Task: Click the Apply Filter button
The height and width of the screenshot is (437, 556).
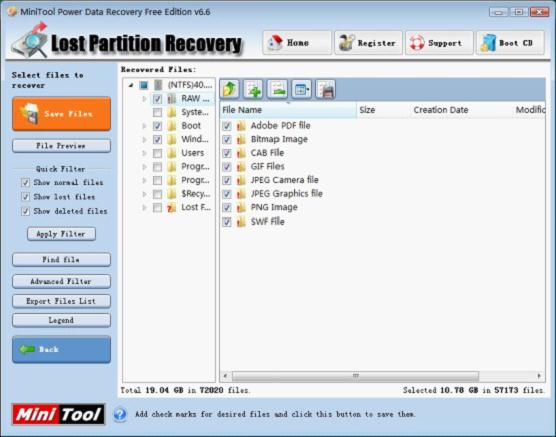Action: [61, 234]
